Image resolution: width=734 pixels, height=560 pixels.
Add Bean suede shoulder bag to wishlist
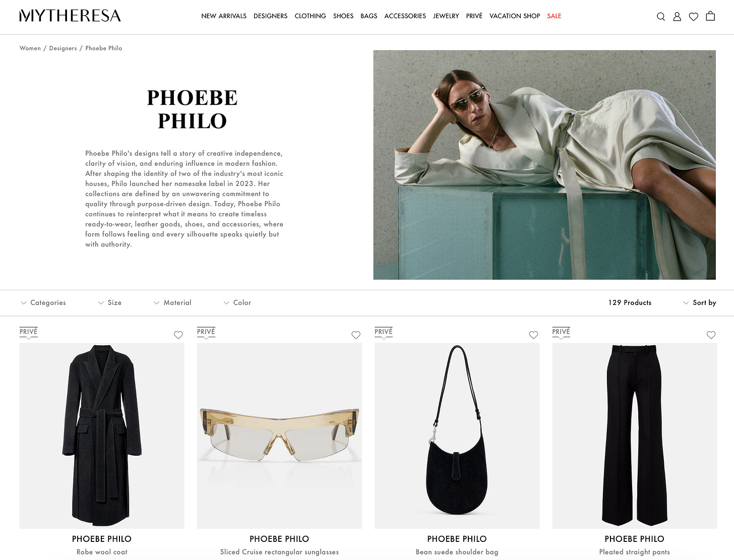tap(533, 335)
